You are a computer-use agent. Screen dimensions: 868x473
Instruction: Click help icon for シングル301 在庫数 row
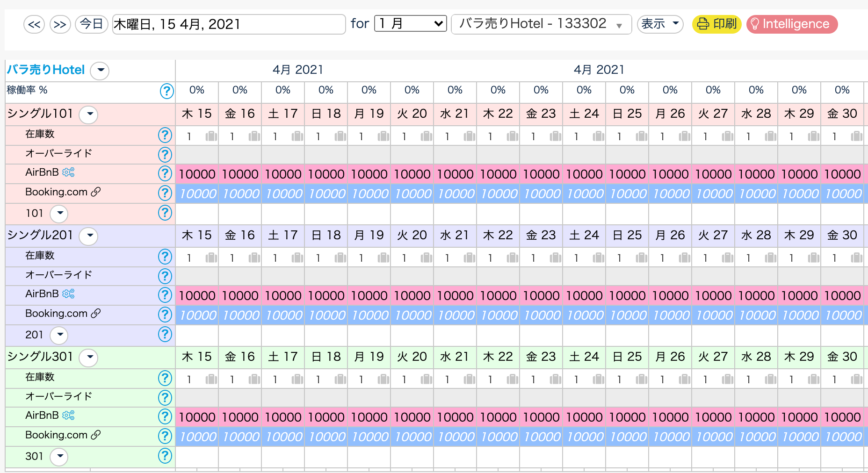(x=165, y=378)
